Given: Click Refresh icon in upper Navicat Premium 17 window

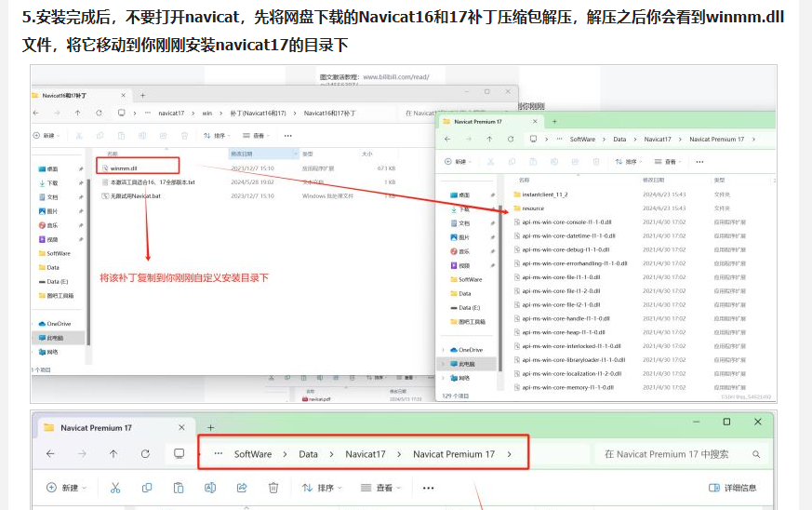Looking at the screenshot, I should (x=511, y=139).
